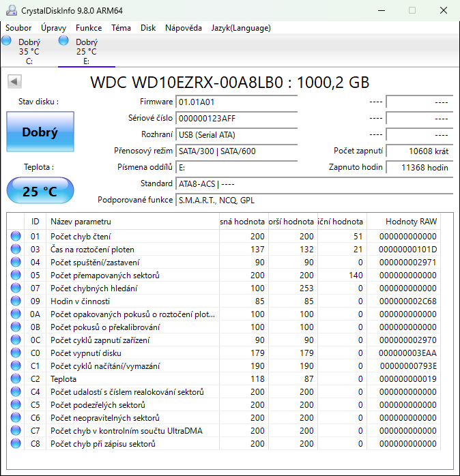This screenshot has height=476, width=460.
Task: Click status orb of row 07 Počet chybných hledání
Action: pos(16,288)
